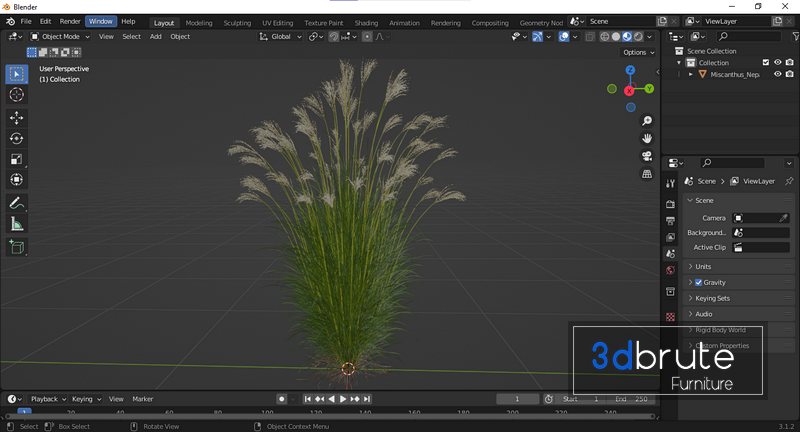Viewport: 800px width, 432px height.
Task: Switch to rendered viewport shading
Action: coord(638,37)
